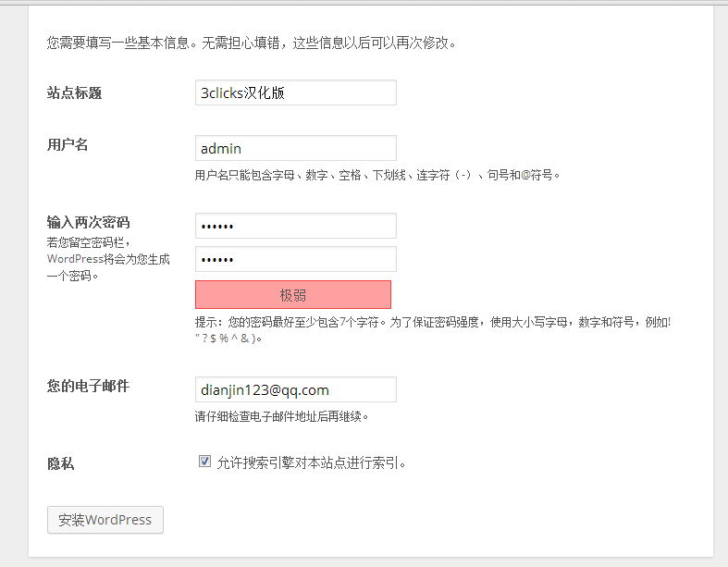Click the 站点标题 site title input field
Screen dimensions: 728x567
pos(296,92)
